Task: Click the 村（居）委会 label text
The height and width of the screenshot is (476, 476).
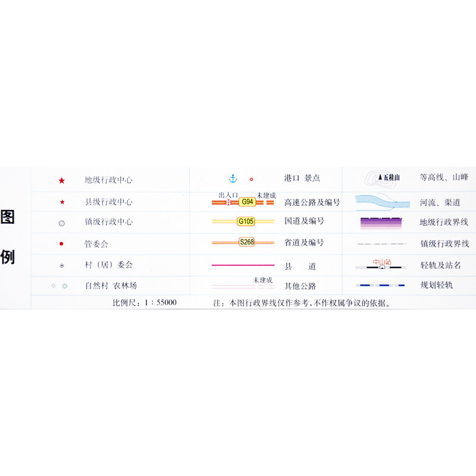Action: coord(109,265)
